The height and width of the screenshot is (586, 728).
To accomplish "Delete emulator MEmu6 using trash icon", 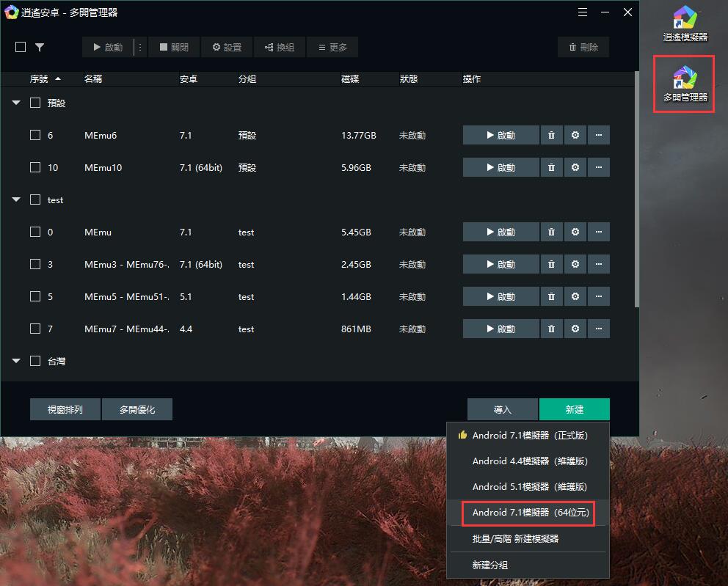I will pyautogui.click(x=551, y=135).
